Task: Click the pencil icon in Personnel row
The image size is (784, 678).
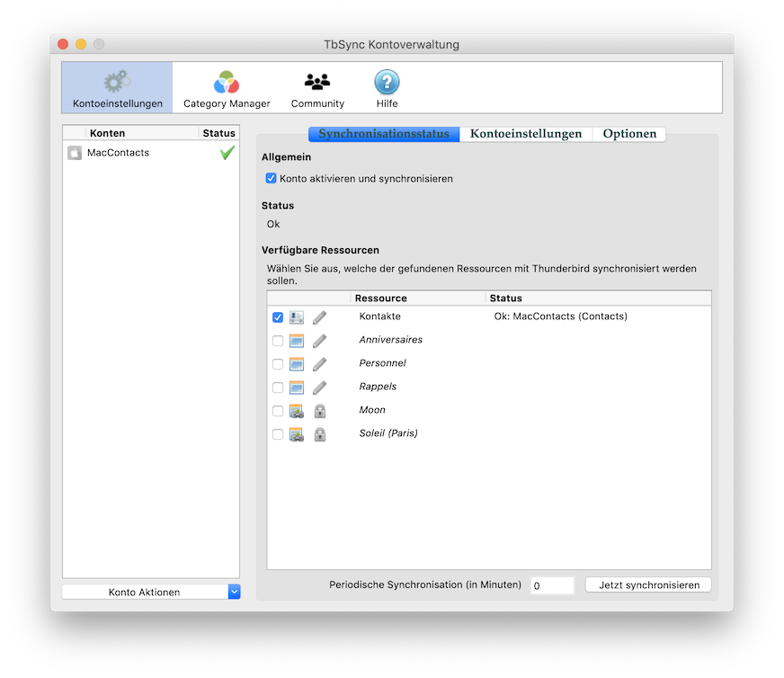Action: (x=319, y=364)
